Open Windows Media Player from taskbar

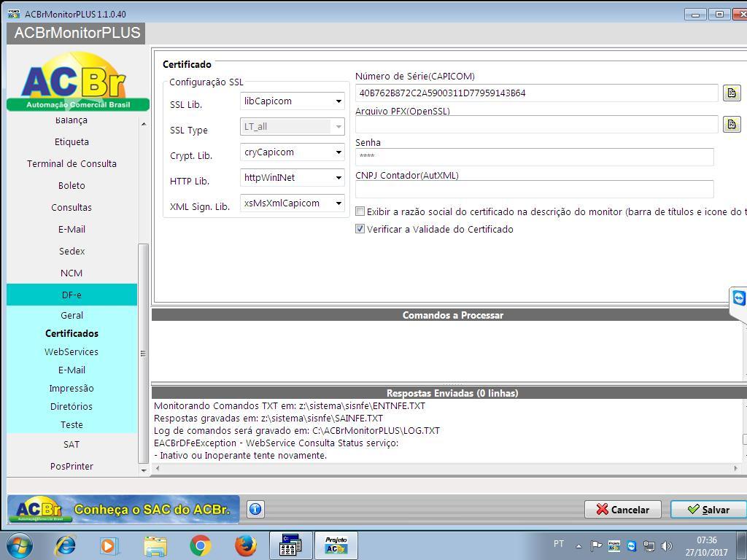[109, 546]
